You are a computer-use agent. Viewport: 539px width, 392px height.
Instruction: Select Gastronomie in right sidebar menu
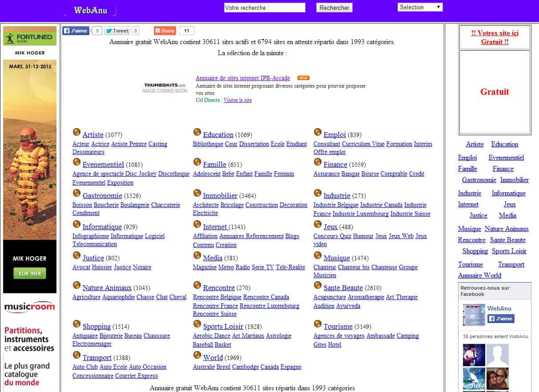tap(479, 180)
